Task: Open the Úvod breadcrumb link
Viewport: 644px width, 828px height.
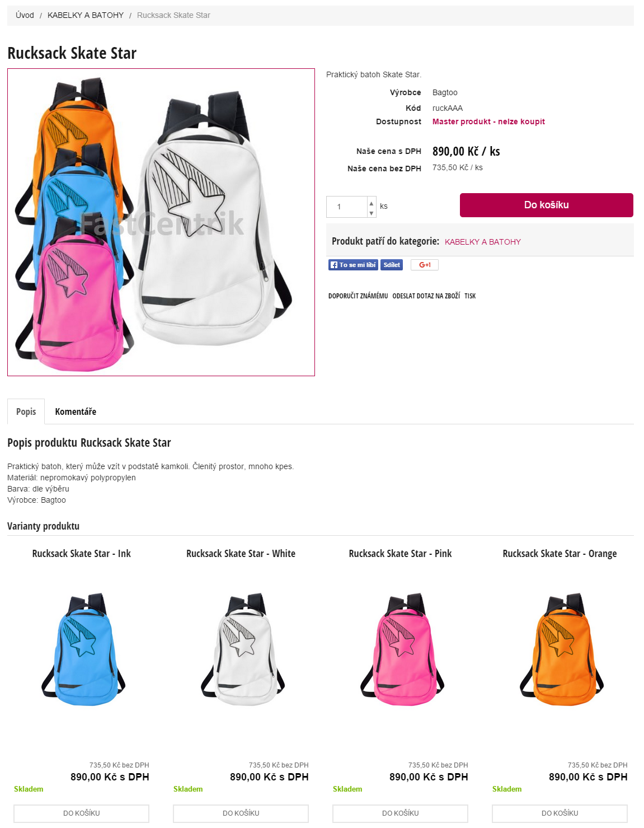Action: tap(25, 15)
